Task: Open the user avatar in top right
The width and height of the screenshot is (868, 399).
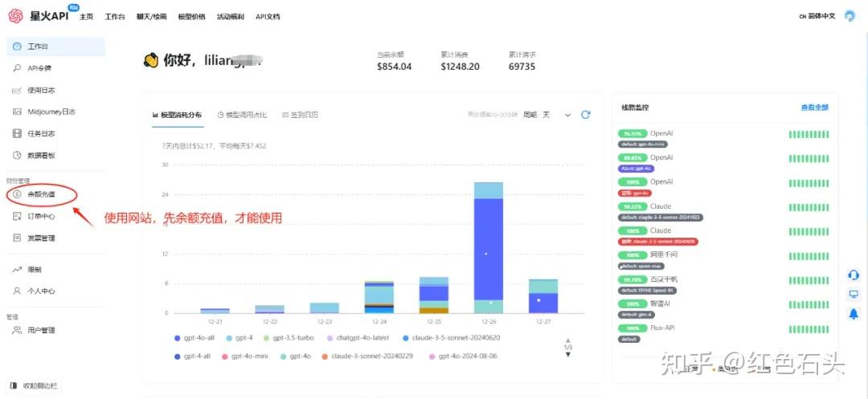Action: coord(850,16)
